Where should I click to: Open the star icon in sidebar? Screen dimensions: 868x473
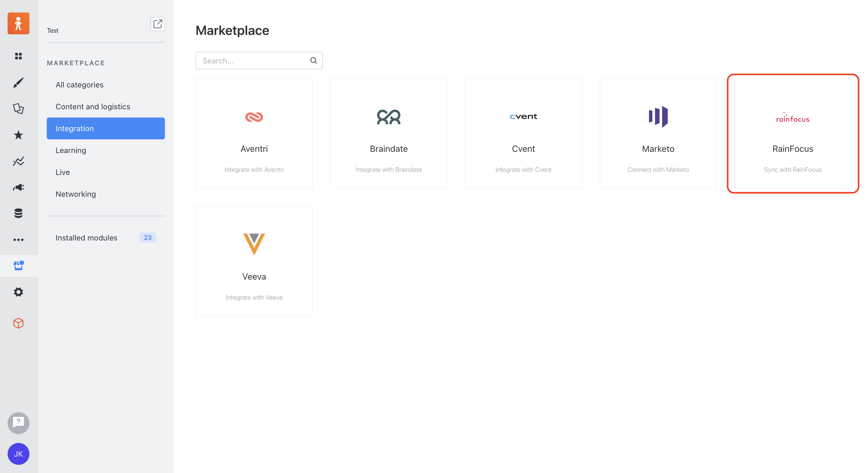pos(18,135)
